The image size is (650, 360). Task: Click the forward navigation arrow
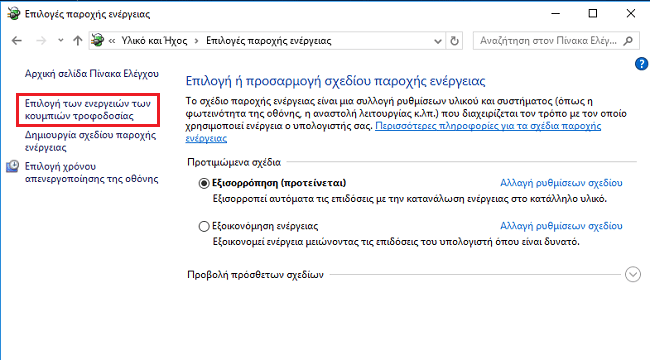pyautogui.click(x=41, y=41)
